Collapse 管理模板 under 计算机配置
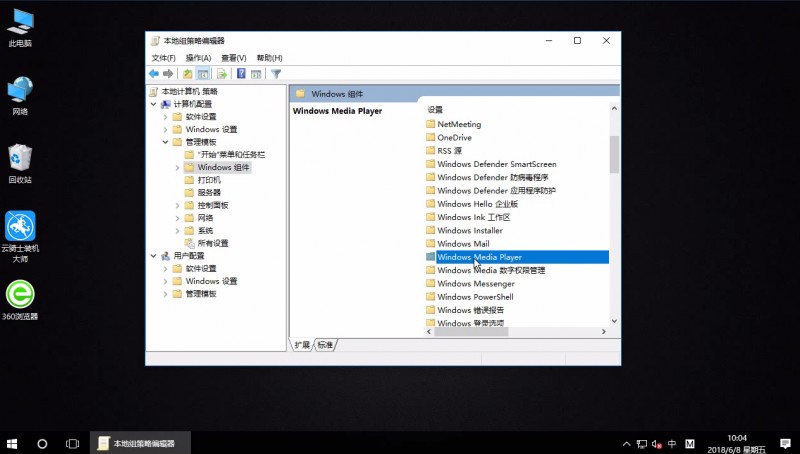Screen dimensions: 800x454 [165, 142]
